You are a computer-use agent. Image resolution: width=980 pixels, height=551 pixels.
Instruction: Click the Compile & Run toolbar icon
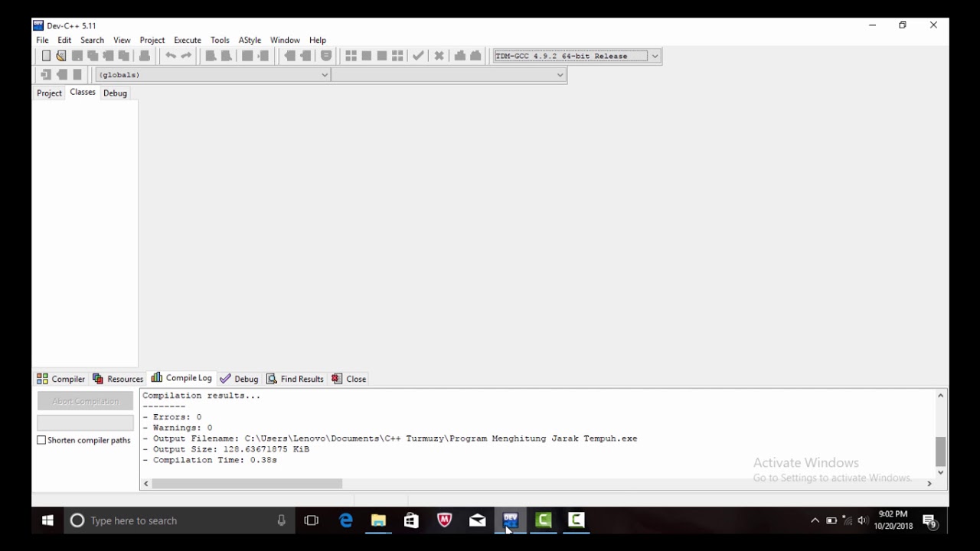[x=381, y=56]
